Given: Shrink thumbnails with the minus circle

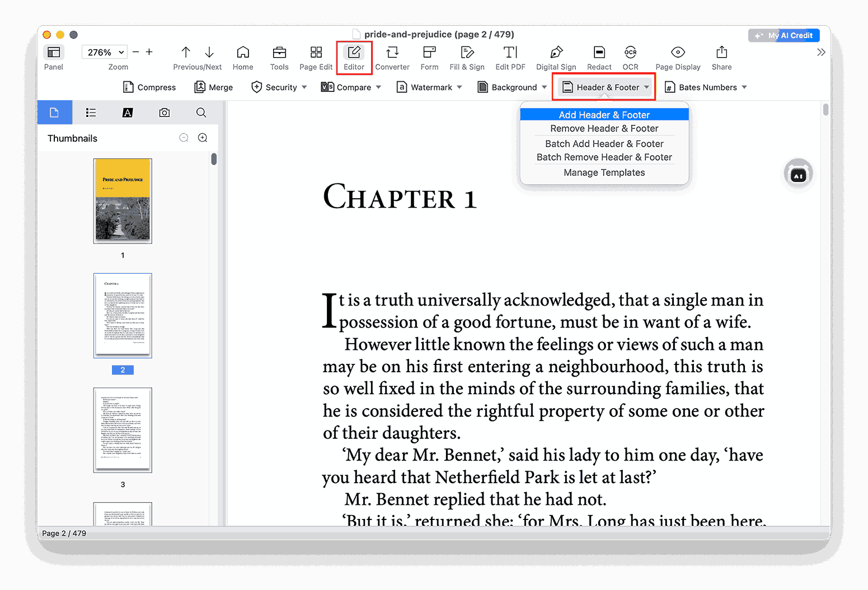Looking at the screenshot, I should click(184, 138).
